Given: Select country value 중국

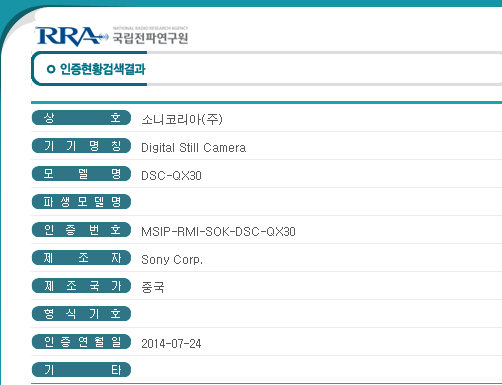Looking at the screenshot, I should coord(153,287).
